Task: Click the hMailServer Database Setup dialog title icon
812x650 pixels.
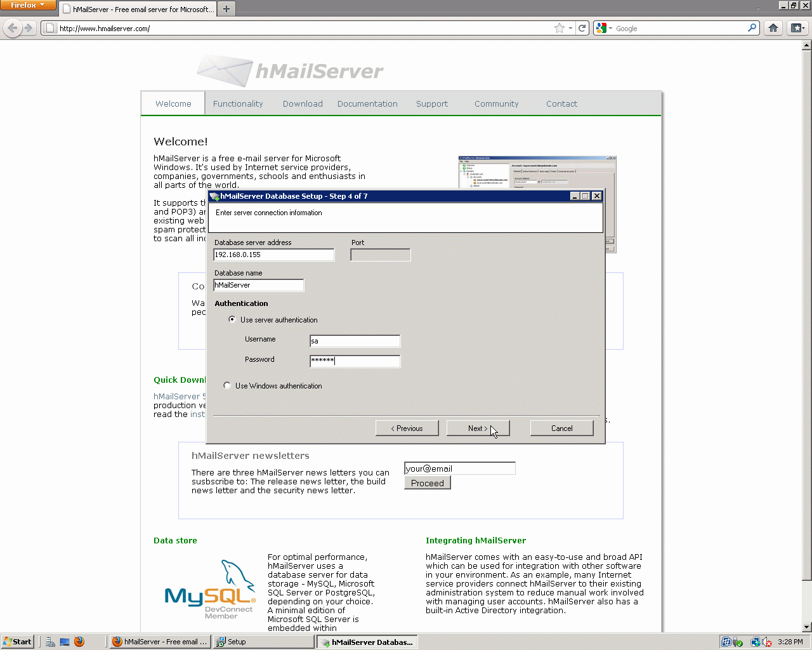Action: tap(214, 196)
